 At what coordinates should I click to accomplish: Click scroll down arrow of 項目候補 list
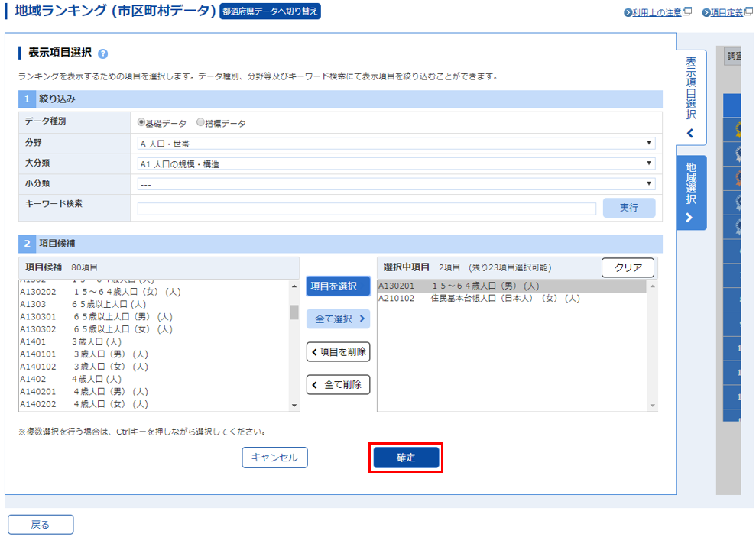[294, 406]
